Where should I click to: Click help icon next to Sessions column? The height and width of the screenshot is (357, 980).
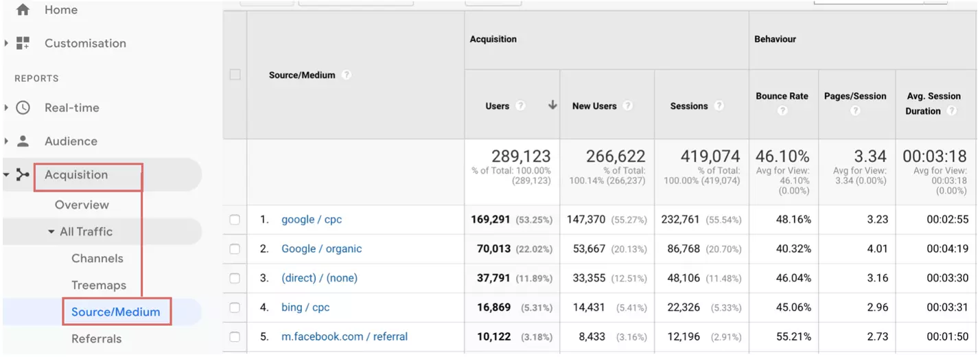(x=719, y=106)
